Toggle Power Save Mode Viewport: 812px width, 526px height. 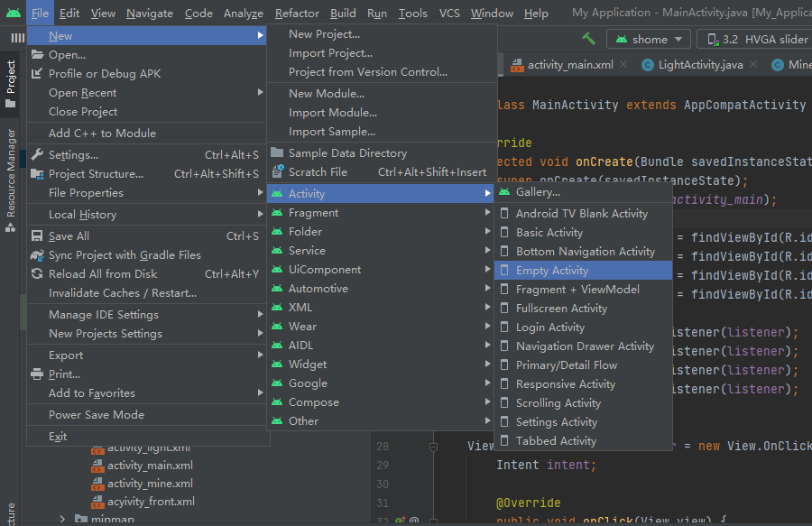coord(97,414)
